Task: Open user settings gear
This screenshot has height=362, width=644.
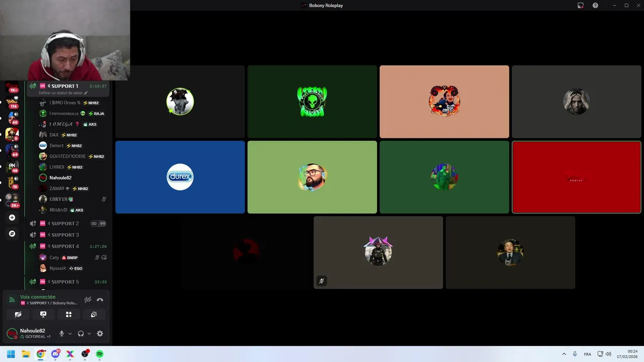Action: point(100,333)
